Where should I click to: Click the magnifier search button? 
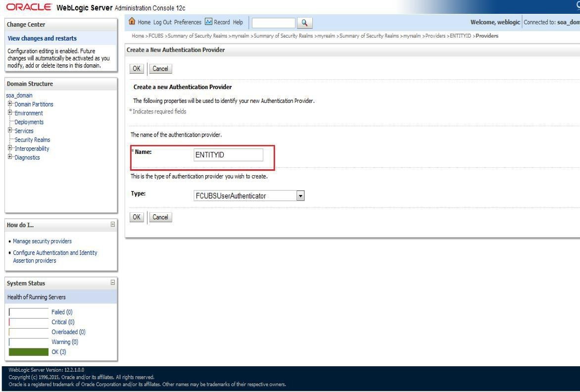tap(304, 23)
